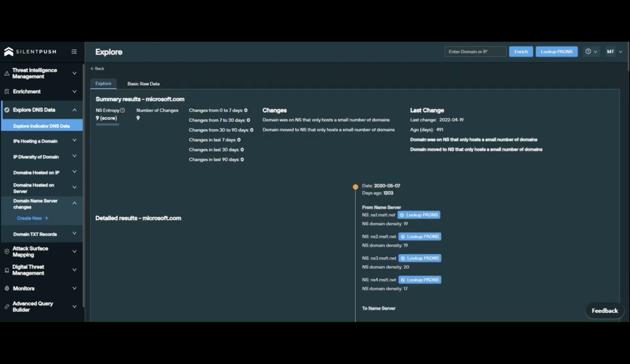Viewport: 630px width, 364px height.
Task: Click the Attack Surface Mapping shield icon
Action: coord(7,252)
